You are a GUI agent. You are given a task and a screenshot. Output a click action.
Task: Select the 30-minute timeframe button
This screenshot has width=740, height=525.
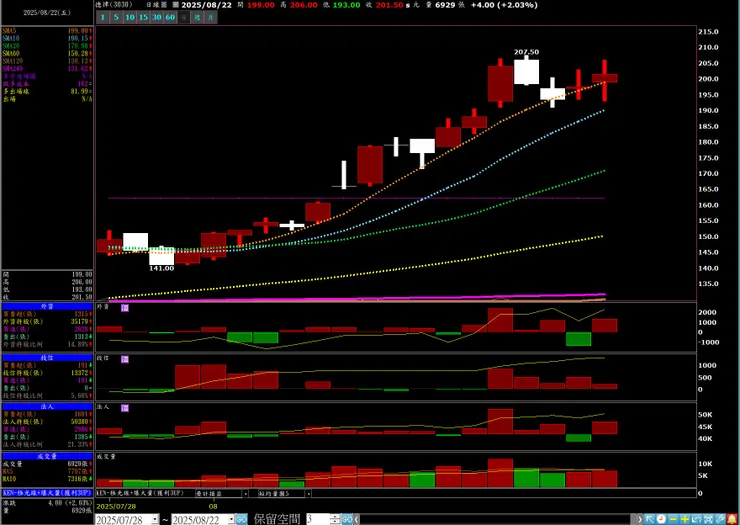coord(157,17)
